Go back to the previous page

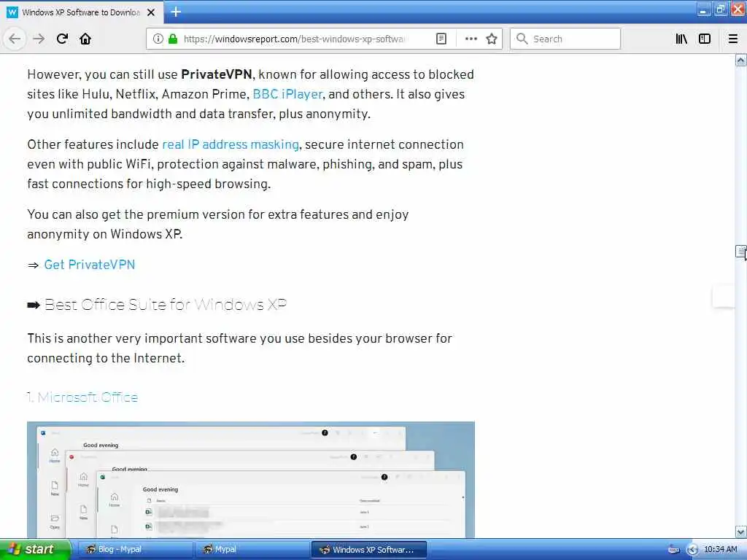[x=15, y=39]
